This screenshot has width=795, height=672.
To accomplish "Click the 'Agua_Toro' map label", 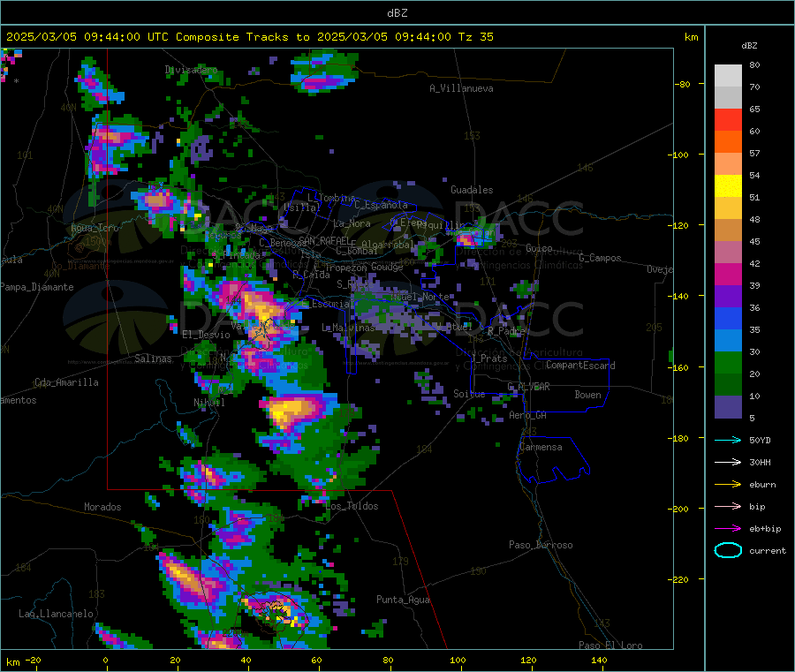I will pos(95,228).
